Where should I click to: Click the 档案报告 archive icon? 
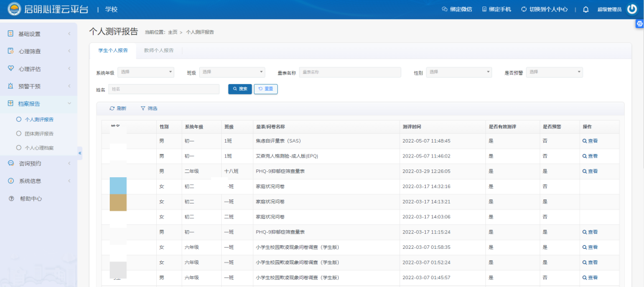pos(11,104)
